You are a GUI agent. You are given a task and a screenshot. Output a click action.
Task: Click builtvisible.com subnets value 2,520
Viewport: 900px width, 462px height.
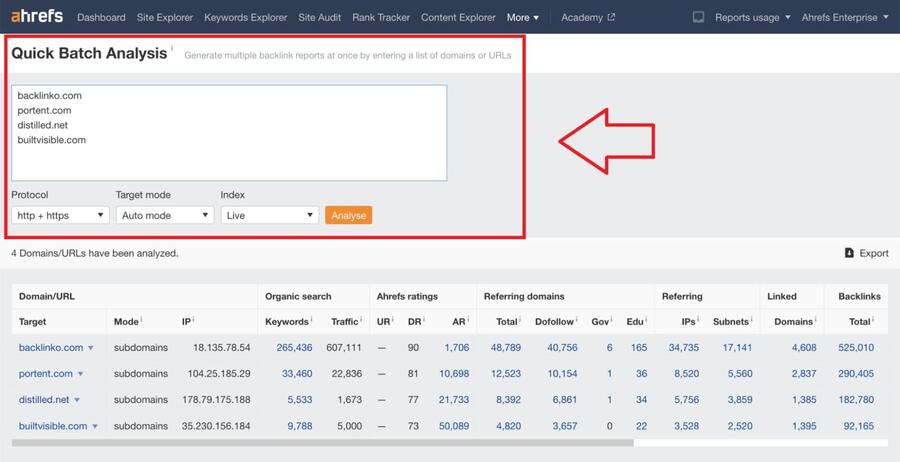[x=740, y=426]
